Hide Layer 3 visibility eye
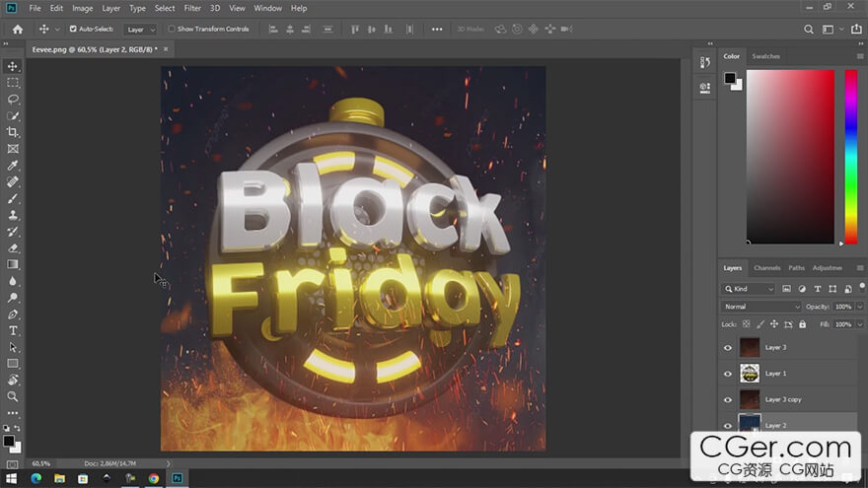Screen dimensions: 868x488 pos(728,348)
